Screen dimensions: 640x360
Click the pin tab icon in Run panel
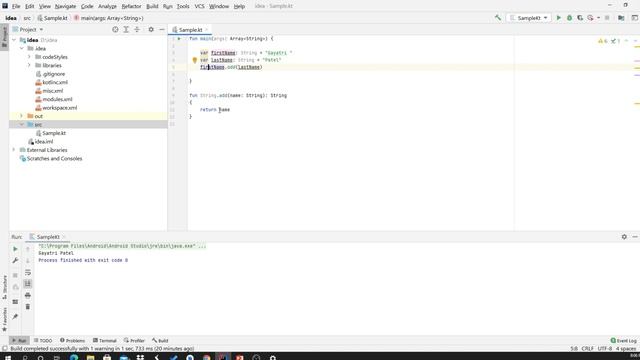click(15, 316)
